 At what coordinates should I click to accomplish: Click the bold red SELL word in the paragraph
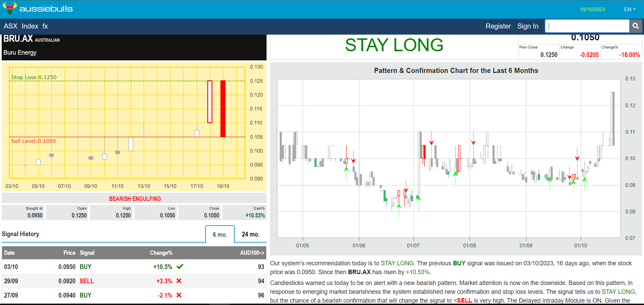(464, 301)
